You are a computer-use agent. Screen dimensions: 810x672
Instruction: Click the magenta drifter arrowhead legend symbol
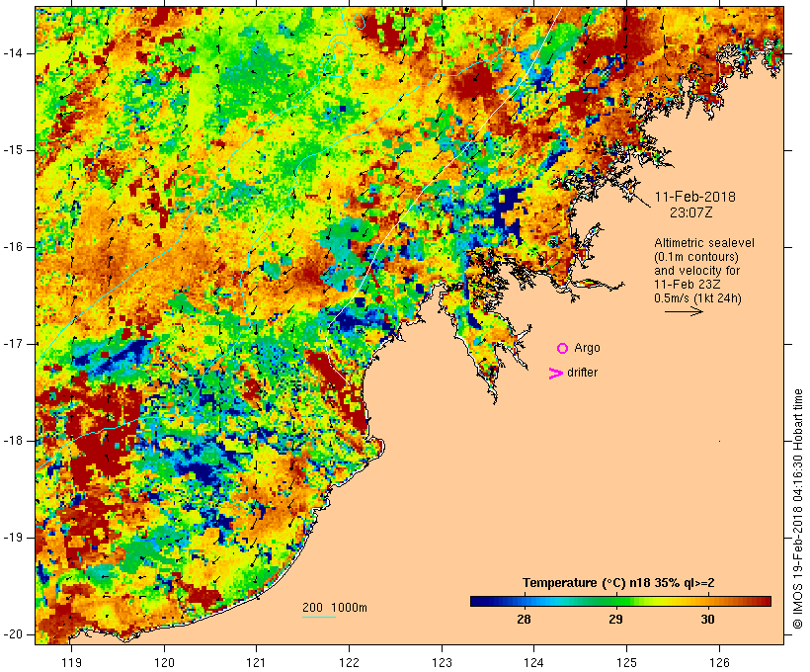[556, 374]
